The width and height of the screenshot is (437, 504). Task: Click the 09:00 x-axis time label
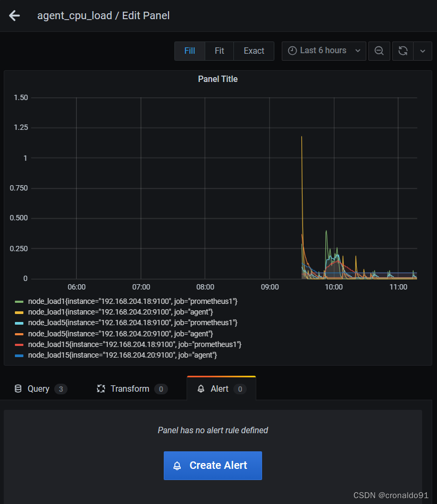270,287
